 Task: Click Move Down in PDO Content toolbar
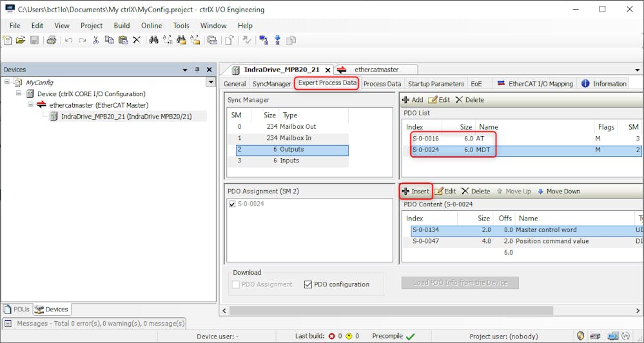coord(559,191)
